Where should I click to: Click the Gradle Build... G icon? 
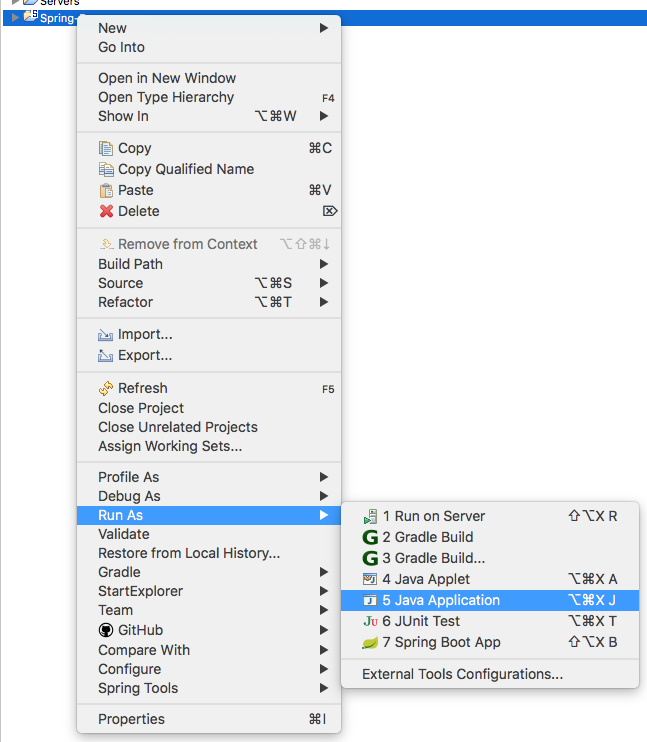(370, 558)
